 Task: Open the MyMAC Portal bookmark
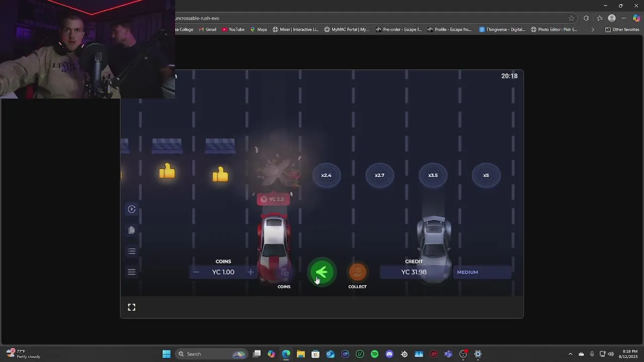tap(347, 30)
